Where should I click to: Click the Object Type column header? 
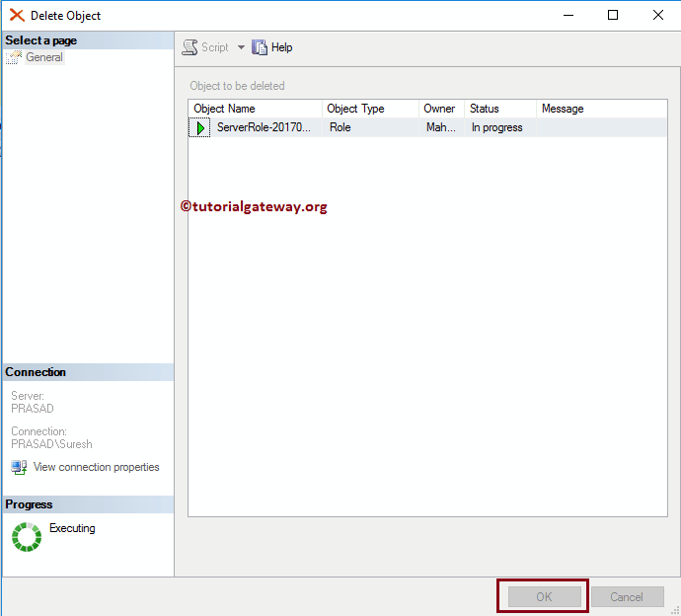pyautogui.click(x=370, y=109)
